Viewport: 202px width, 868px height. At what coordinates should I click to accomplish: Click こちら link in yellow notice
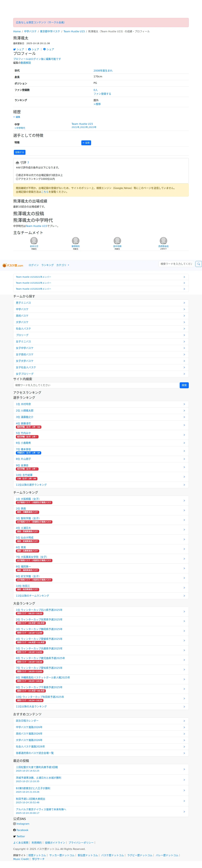point(45,192)
